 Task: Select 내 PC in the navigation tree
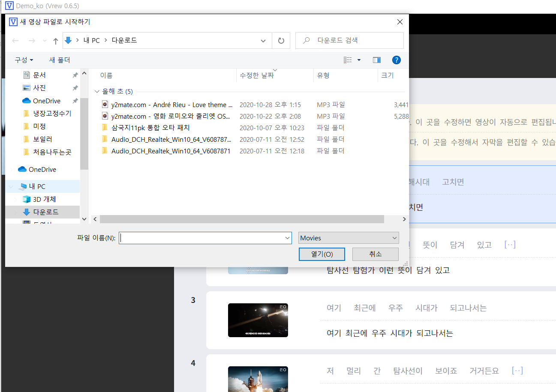pyautogui.click(x=37, y=186)
